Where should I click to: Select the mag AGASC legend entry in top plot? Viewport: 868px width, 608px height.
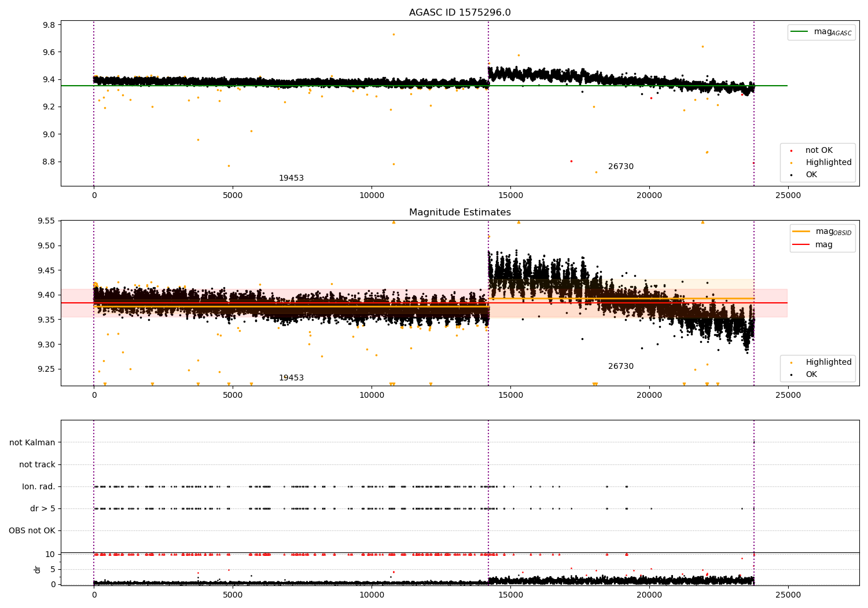(821, 32)
